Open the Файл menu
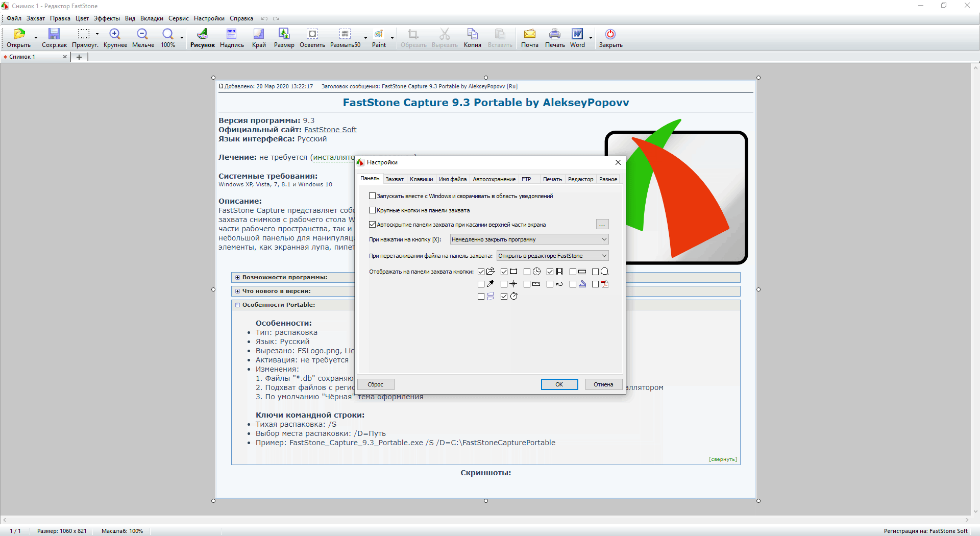 [x=14, y=18]
